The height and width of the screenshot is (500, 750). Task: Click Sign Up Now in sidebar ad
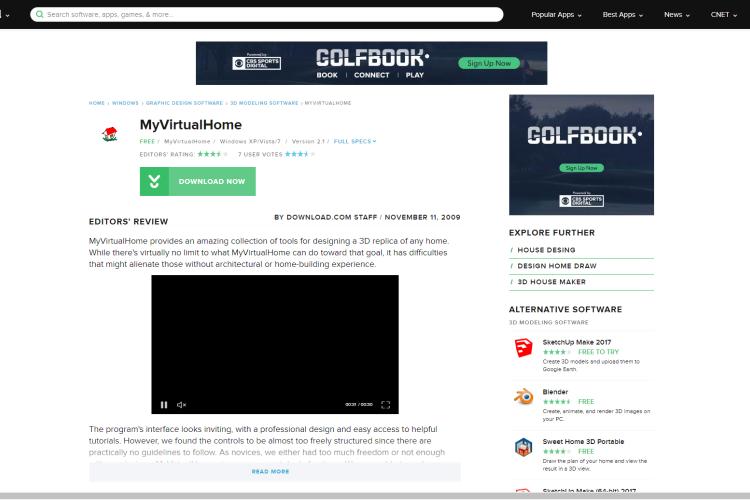tap(582, 168)
